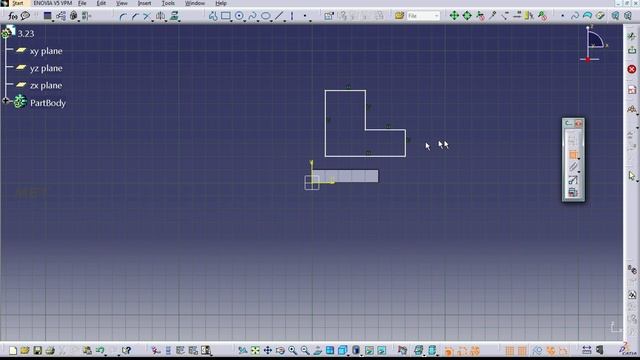Open the ENOVIA V5 VPM menu
The image size is (640, 360).
coord(53,3)
